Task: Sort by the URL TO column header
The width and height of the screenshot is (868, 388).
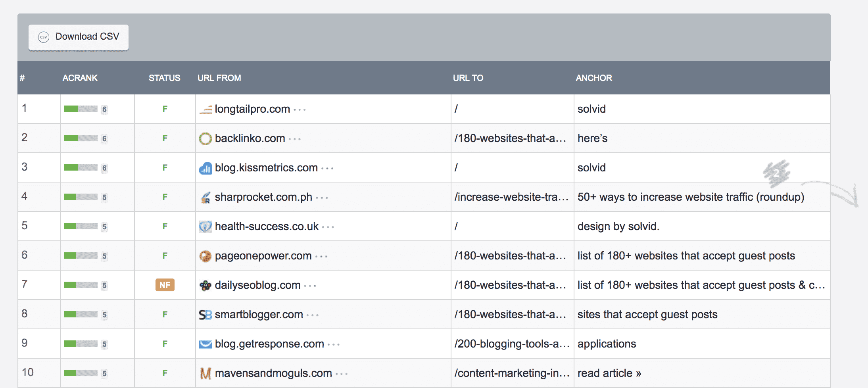Action: click(468, 78)
